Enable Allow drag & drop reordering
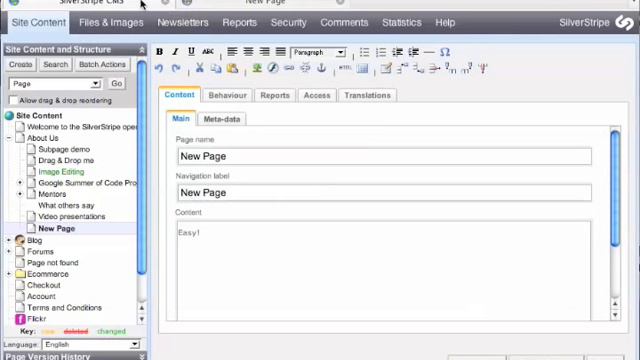Image resolution: width=640 pixels, height=360 pixels. click(x=13, y=100)
